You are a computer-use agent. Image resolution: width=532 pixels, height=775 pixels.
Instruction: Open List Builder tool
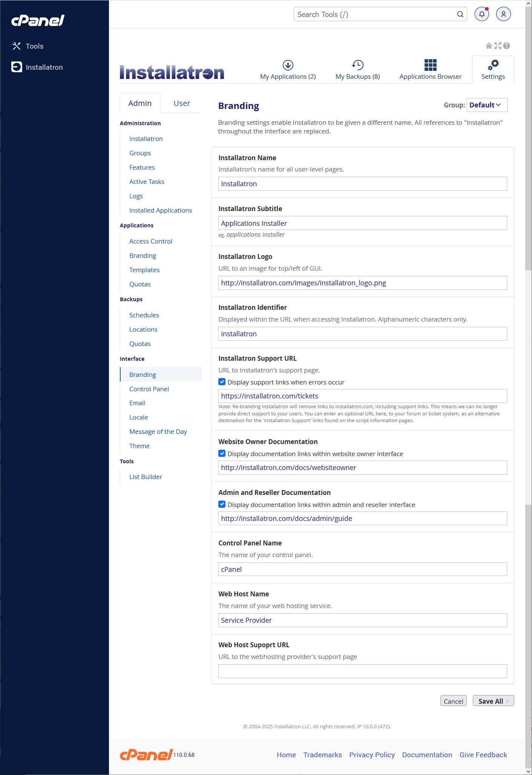146,477
